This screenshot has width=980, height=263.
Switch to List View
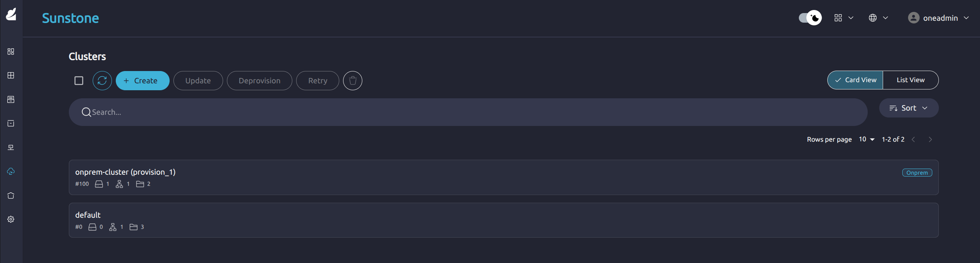[910, 80]
